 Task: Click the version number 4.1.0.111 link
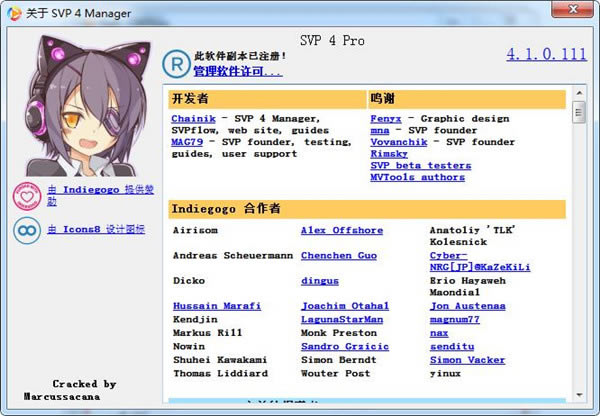(x=545, y=54)
